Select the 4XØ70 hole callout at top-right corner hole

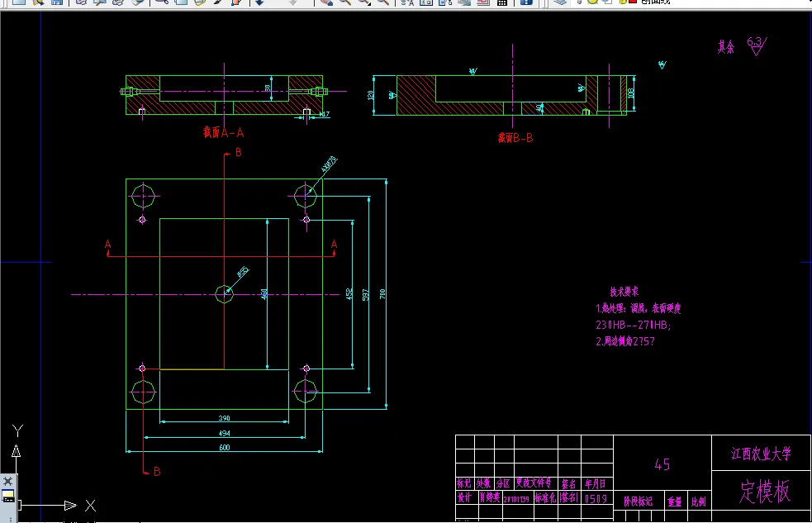[328, 164]
